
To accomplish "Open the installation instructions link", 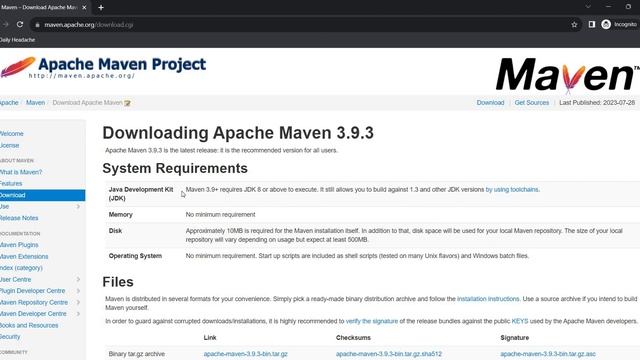I will (488, 299).
